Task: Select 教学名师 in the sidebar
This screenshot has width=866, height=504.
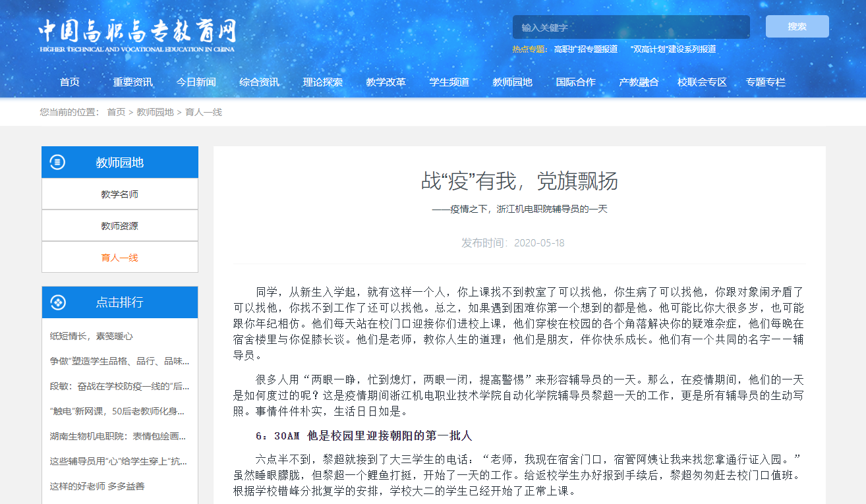Action: [x=119, y=194]
